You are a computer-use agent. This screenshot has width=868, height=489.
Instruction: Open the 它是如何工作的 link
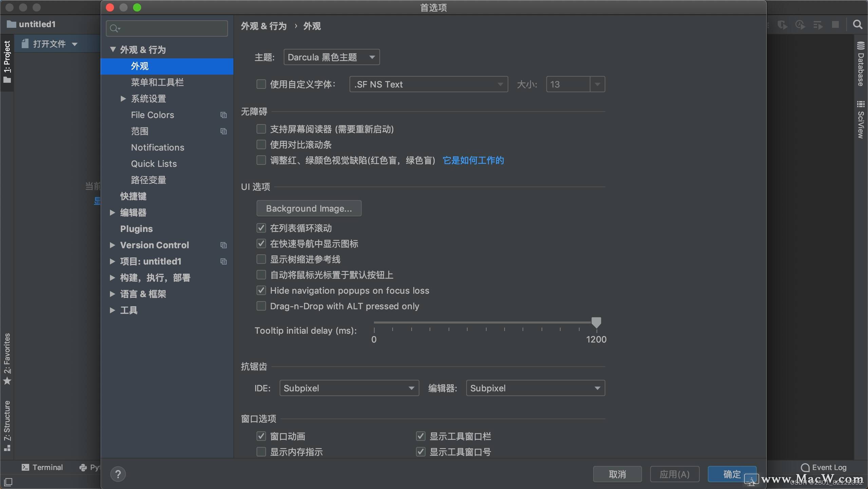[x=473, y=160]
